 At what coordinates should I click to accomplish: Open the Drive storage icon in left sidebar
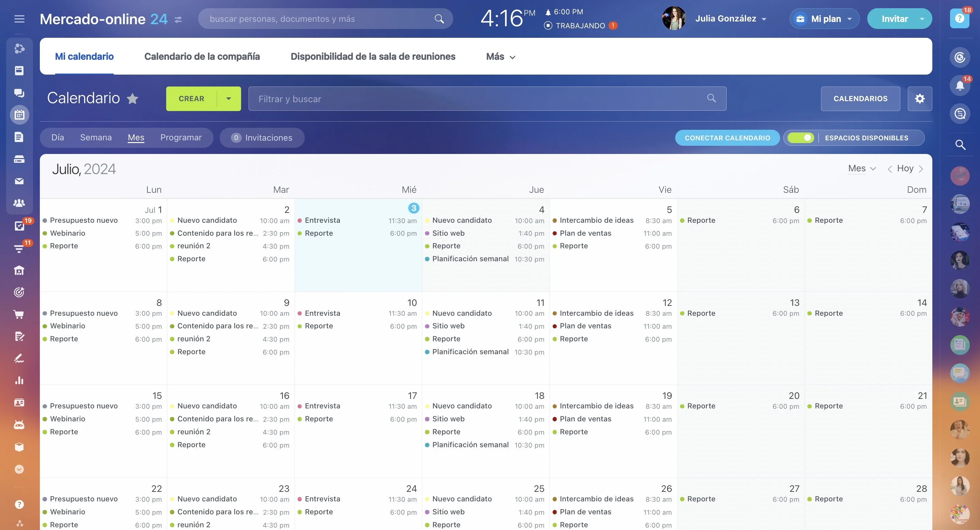pyautogui.click(x=19, y=159)
